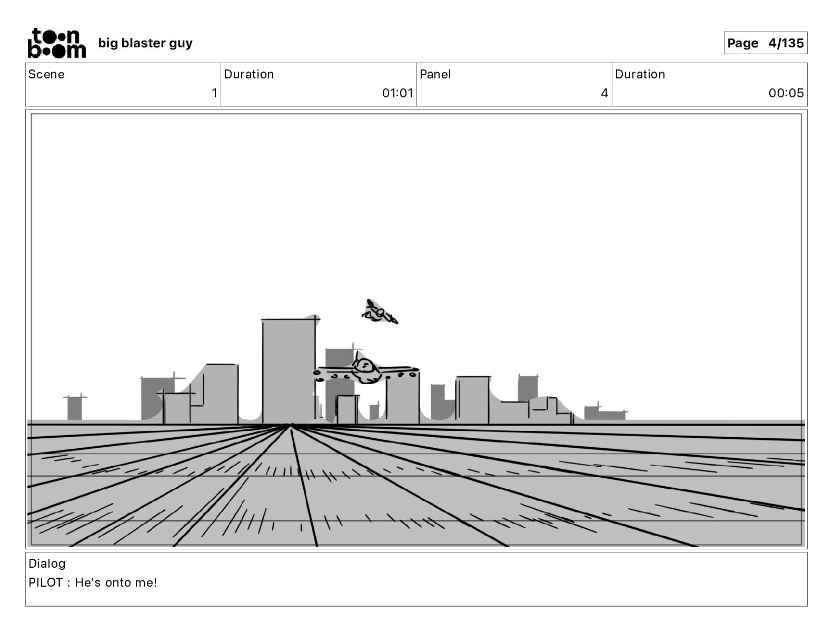
Task: Click the 'Dialog' label
Action: [x=47, y=563]
